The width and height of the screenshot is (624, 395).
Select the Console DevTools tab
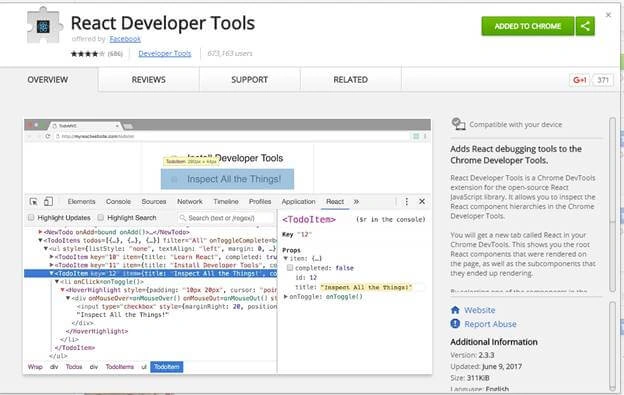(118, 202)
